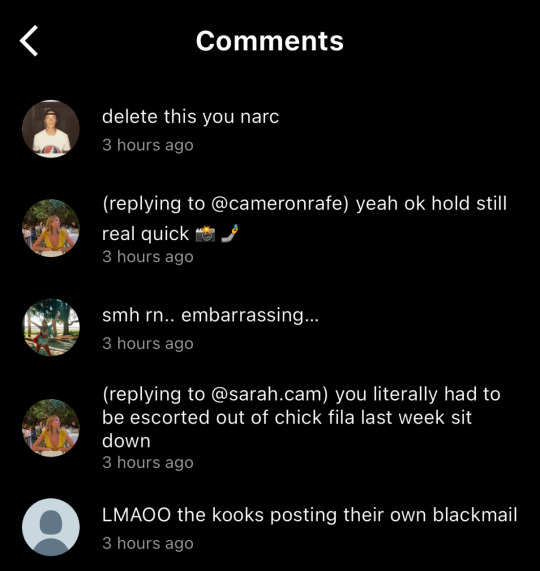
Task: Tap the selfie arm emoji
Action: point(230,233)
